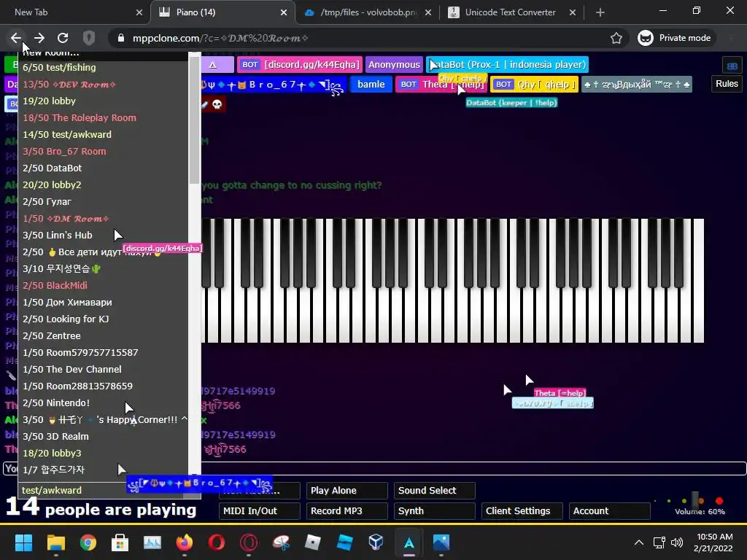Open the system volume tray icon

point(676,542)
